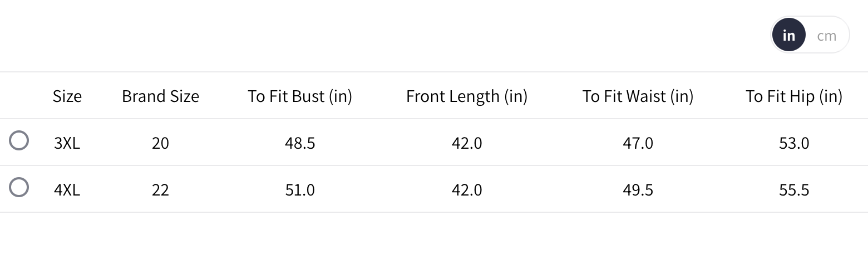The image size is (868, 254).
Task: Click the 48.5 bust measurement
Action: 300,143
